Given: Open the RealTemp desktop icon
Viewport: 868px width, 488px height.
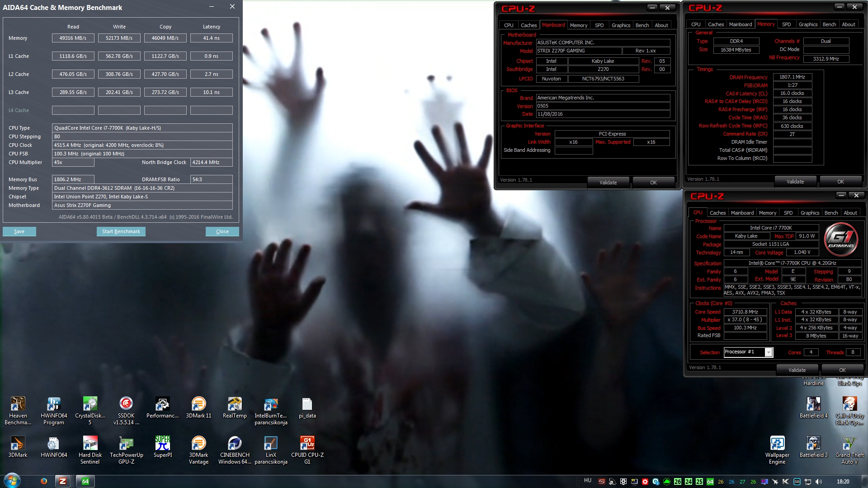Looking at the screenshot, I should (235, 407).
